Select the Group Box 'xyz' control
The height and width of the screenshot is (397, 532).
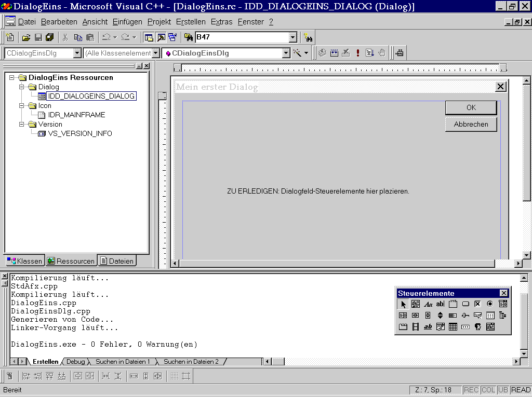(453, 304)
